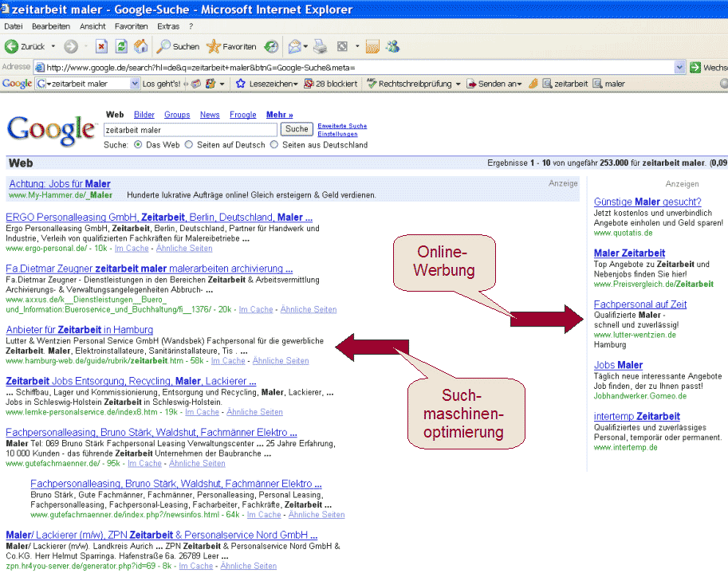Open 'Maler Zeitarbeit' sidebar ad

pyautogui.click(x=629, y=253)
